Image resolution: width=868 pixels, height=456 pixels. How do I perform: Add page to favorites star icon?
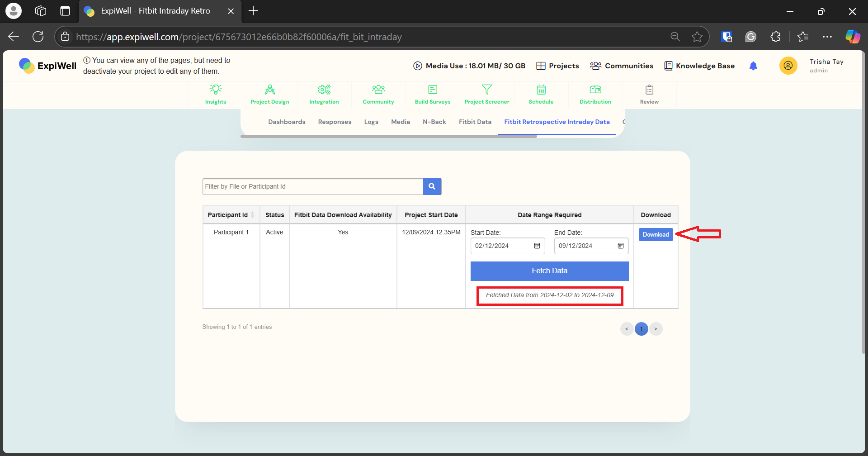[697, 37]
